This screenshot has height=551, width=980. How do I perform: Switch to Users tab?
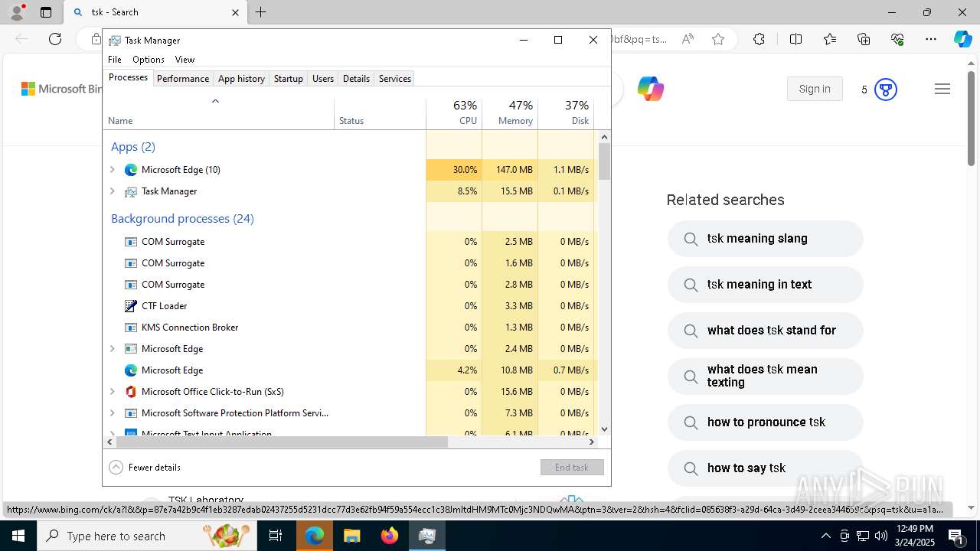(323, 79)
